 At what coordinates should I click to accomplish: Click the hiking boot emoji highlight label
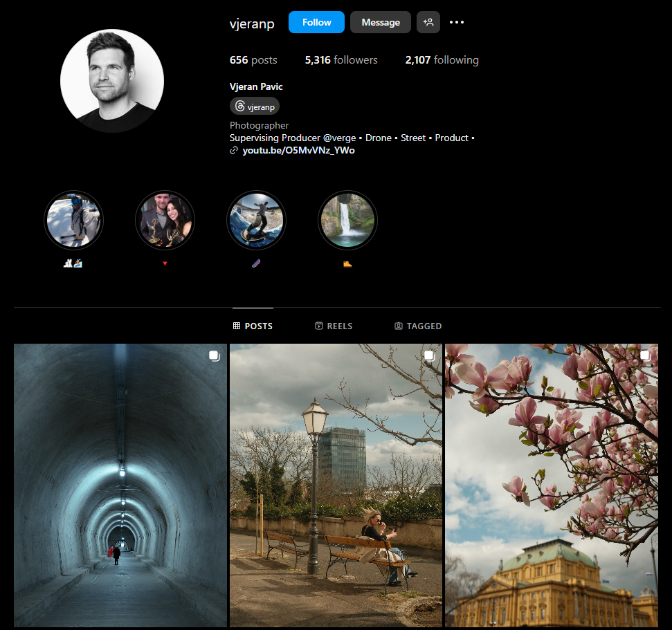pos(347,263)
